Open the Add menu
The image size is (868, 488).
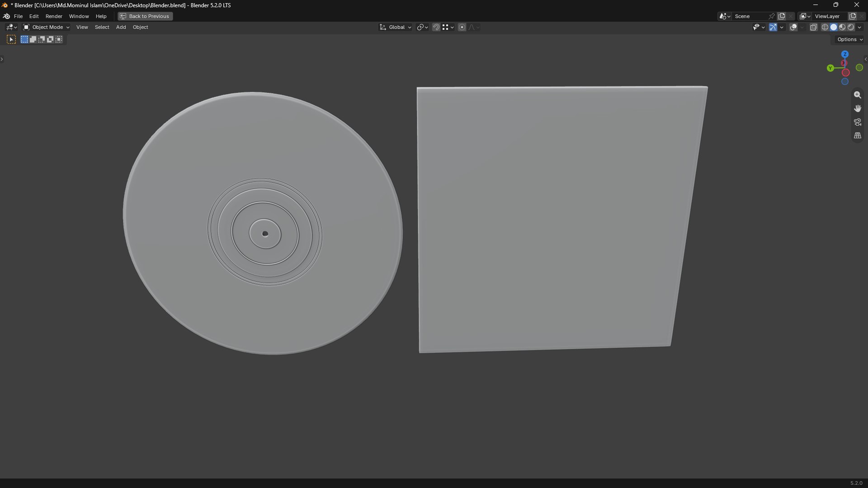click(x=121, y=27)
